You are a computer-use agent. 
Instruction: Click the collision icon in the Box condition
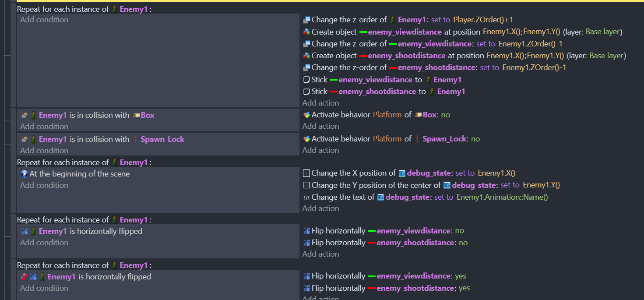tap(25, 115)
